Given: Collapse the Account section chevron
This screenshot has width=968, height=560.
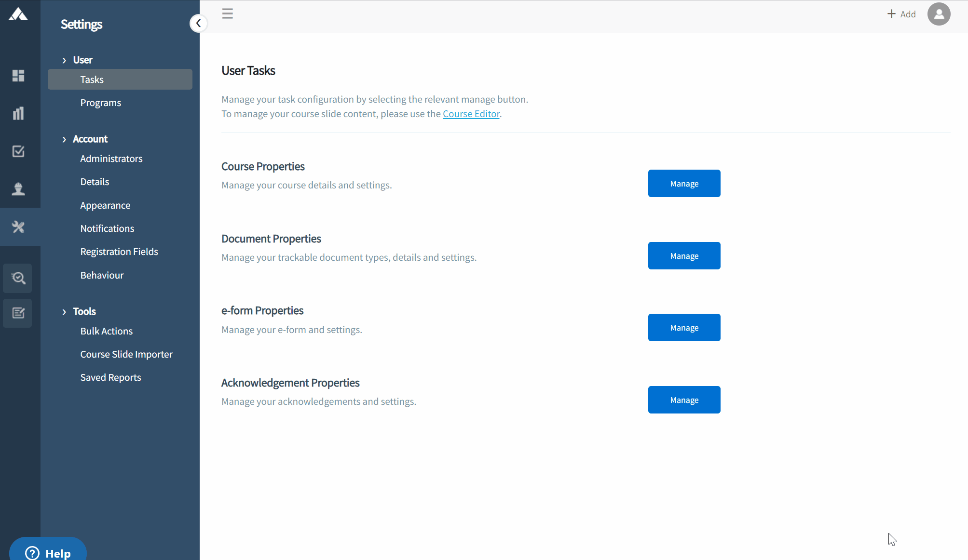Looking at the screenshot, I should [x=64, y=139].
